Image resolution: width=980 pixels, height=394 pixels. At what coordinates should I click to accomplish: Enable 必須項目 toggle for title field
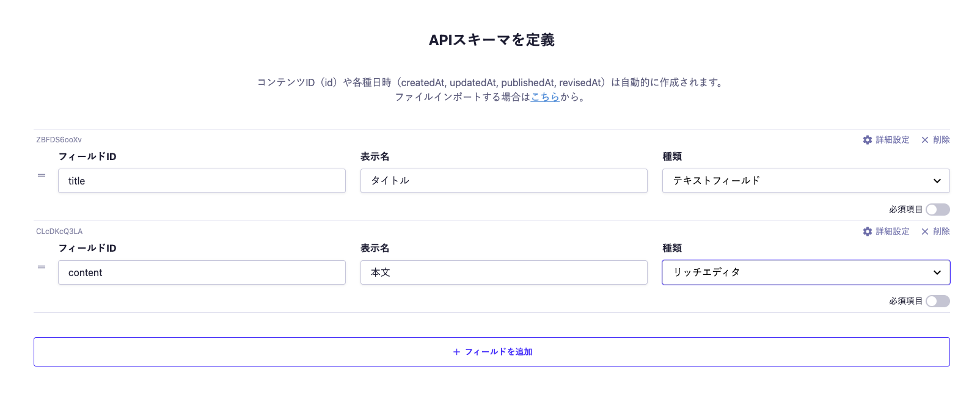[937, 210]
